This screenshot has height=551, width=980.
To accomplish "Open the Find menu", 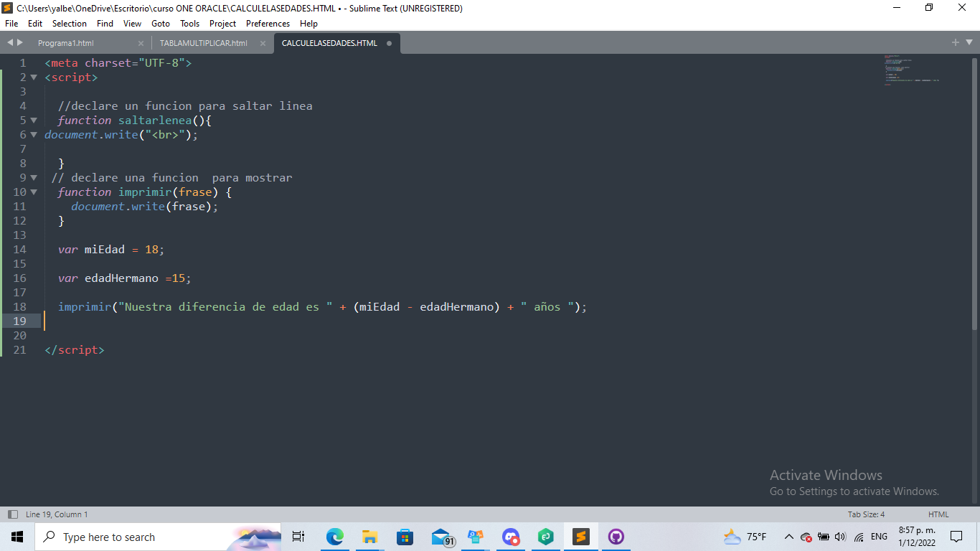I will tap(105, 24).
